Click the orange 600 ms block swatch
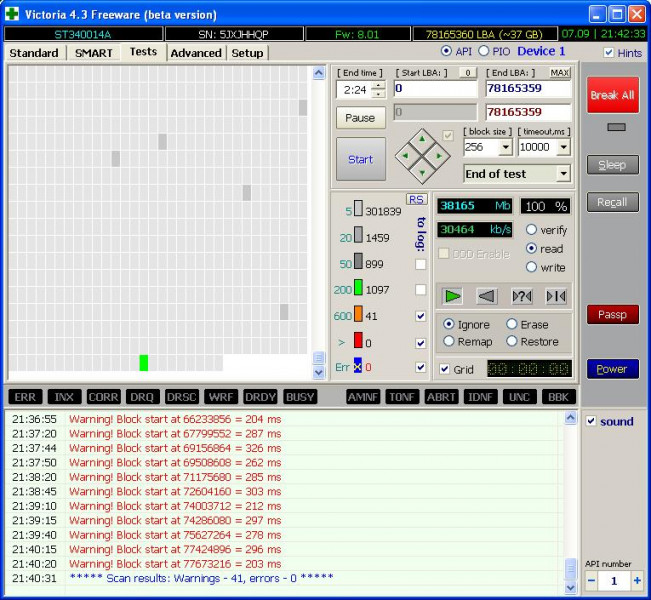The image size is (651, 600). [358, 314]
